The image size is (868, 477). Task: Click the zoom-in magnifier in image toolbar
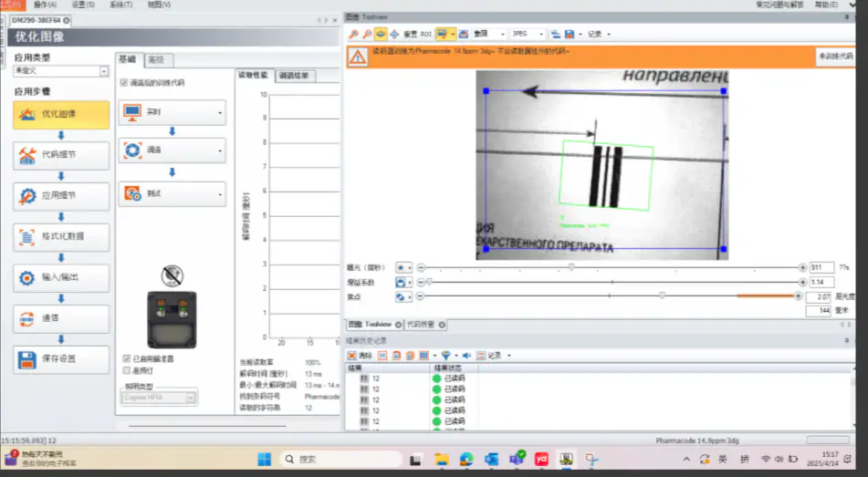coord(353,34)
